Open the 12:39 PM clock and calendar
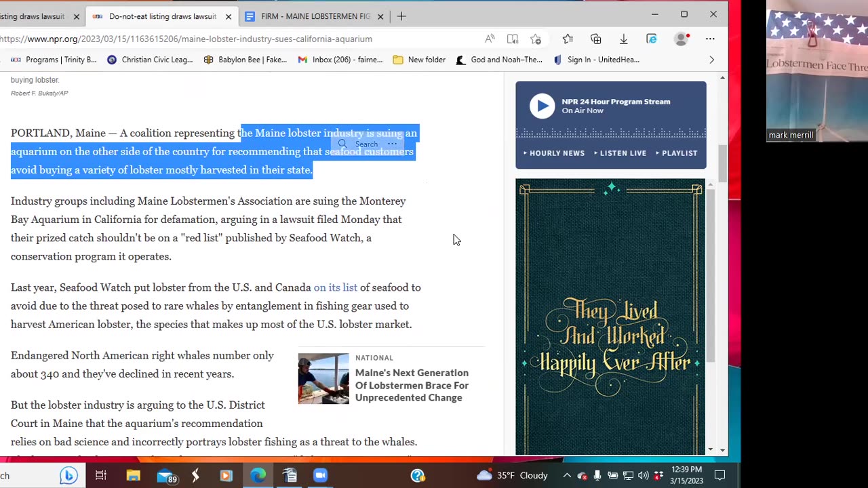The width and height of the screenshot is (868, 488). [x=686, y=475]
